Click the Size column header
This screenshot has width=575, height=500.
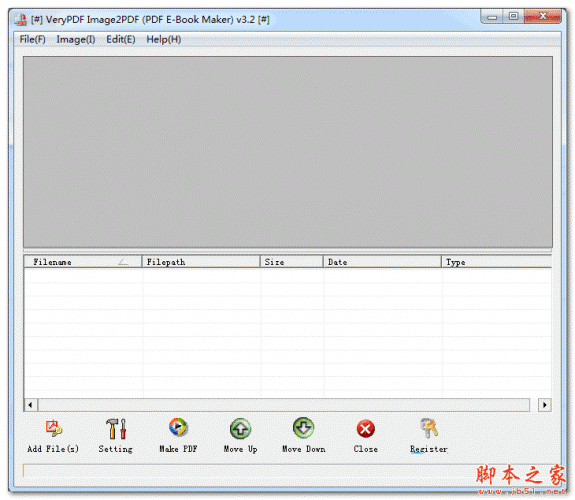click(292, 262)
